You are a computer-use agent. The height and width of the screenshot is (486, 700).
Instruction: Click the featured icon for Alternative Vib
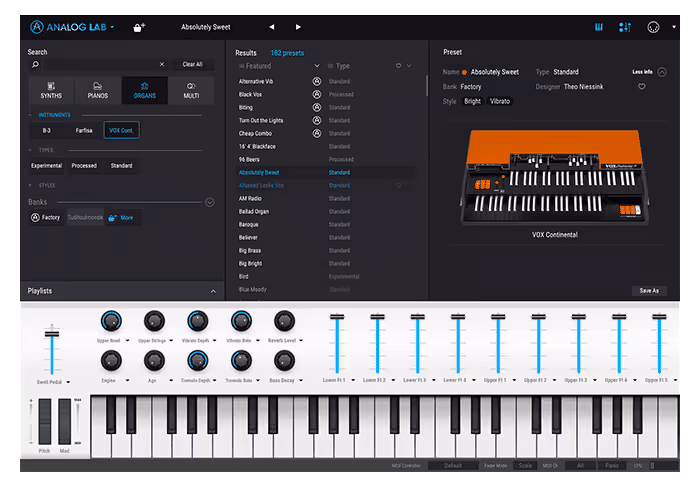click(317, 81)
